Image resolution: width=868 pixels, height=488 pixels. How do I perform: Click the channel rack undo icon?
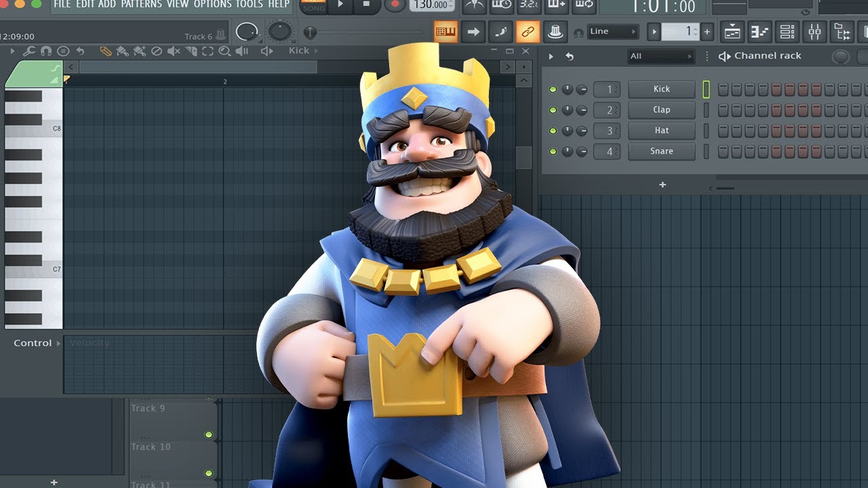(570, 56)
